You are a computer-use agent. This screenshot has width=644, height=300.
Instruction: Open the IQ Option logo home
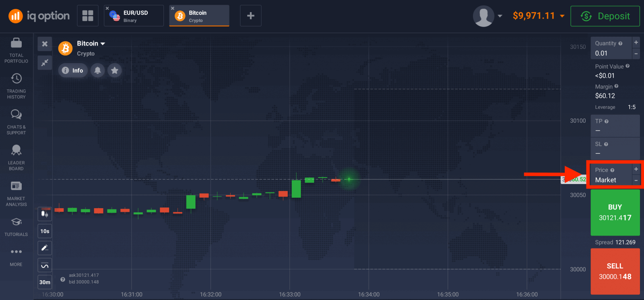39,16
